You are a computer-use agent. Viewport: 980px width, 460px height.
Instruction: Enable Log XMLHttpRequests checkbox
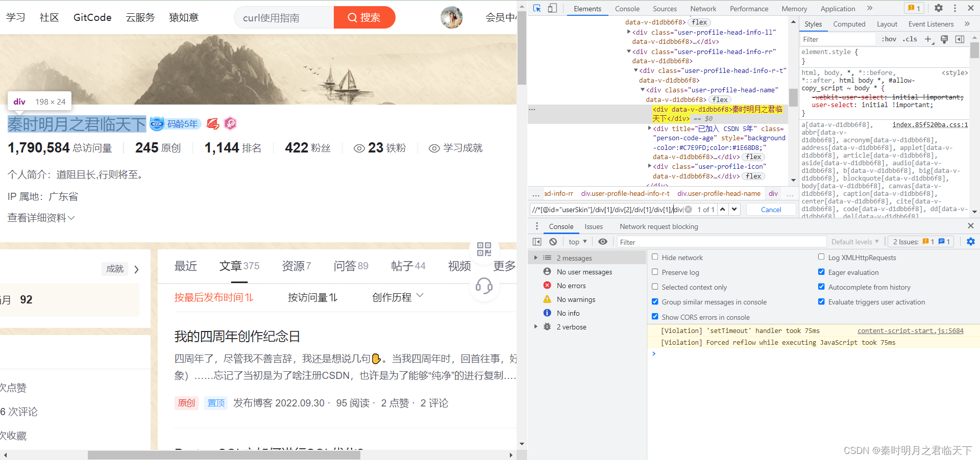click(x=821, y=257)
